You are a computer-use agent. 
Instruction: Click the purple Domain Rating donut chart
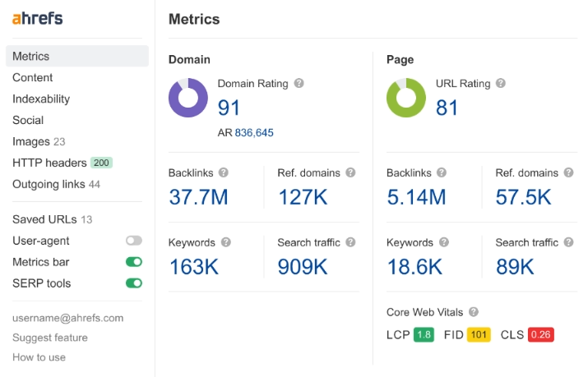coord(188,98)
